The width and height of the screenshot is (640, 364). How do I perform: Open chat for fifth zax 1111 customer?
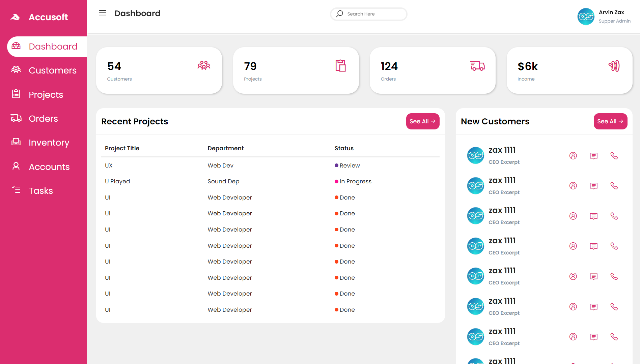click(593, 277)
